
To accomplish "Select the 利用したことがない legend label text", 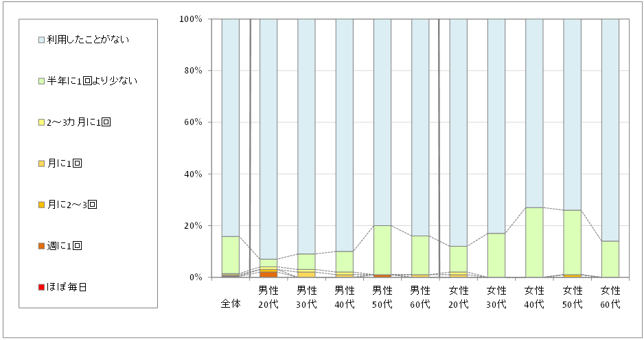I will click(x=88, y=40).
